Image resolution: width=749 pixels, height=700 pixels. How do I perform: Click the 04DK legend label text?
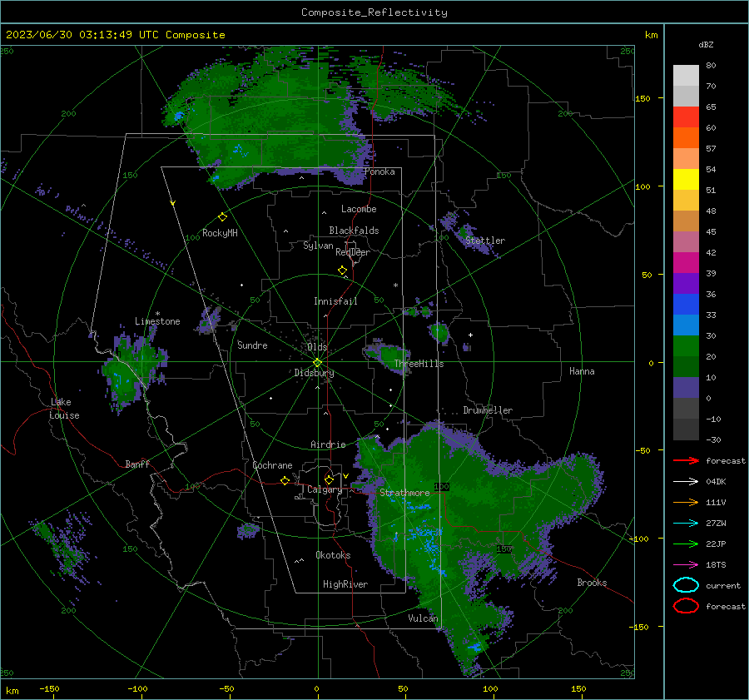[x=716, y=482]
